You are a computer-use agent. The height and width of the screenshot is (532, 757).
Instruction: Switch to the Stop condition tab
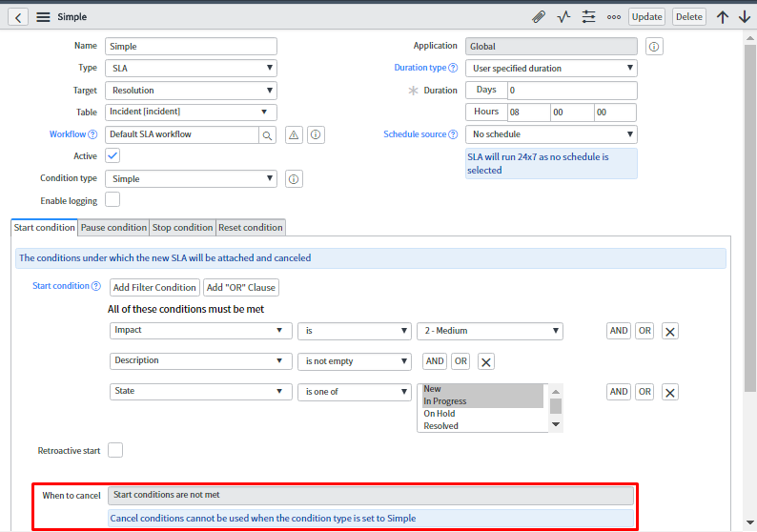(x=182, y=227)
